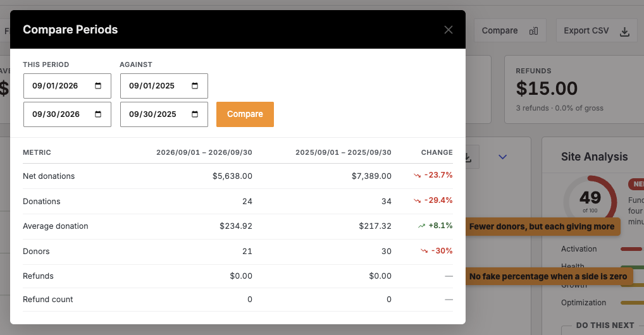Image resolution: width=644 pixels, height=335 pixels.
Task: Click the Net donations row label
Action: tap(49, 176)
